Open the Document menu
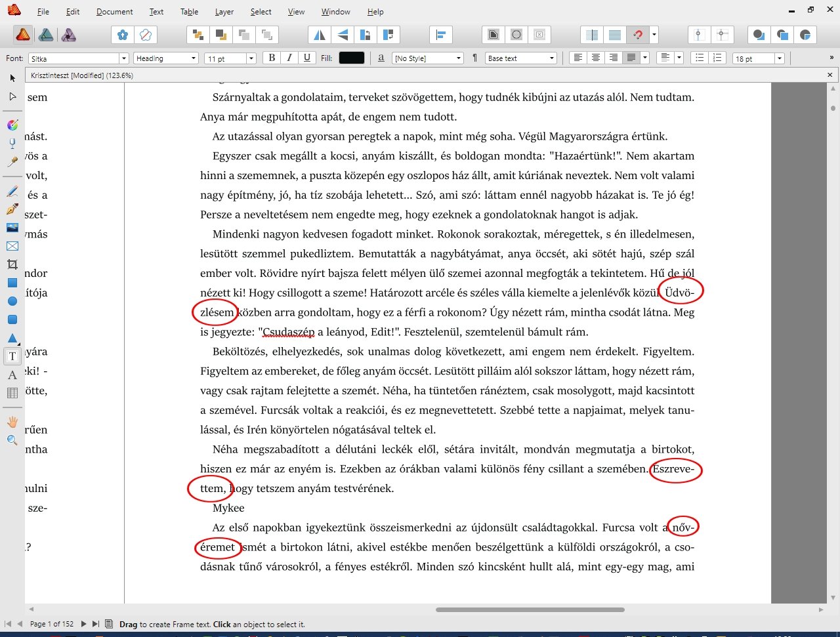 point(114,12)
